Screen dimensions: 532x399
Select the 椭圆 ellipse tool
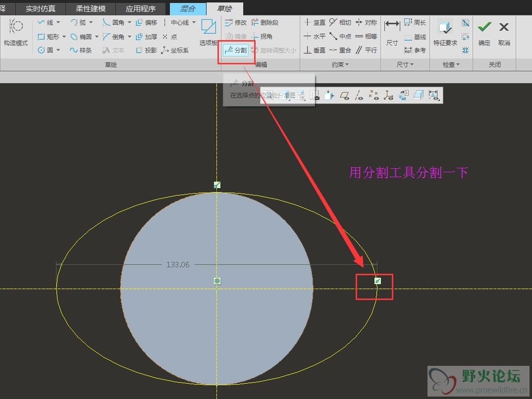click(x=81, y=37)
